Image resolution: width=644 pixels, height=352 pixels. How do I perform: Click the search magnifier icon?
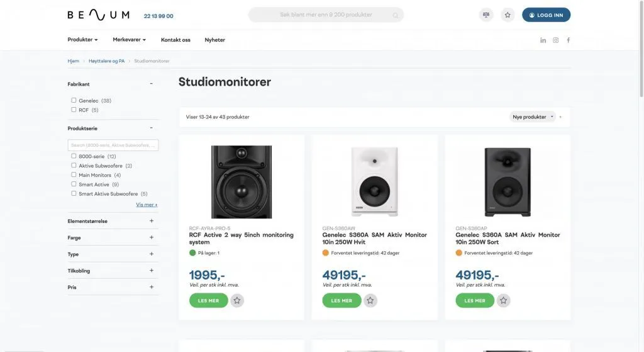tap(396, 15)
